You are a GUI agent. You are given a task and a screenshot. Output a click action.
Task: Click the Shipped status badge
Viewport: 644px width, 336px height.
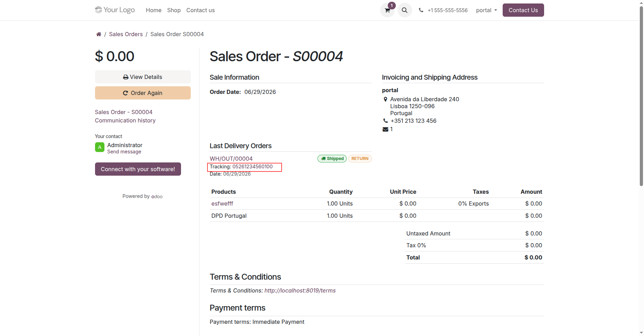332,159
